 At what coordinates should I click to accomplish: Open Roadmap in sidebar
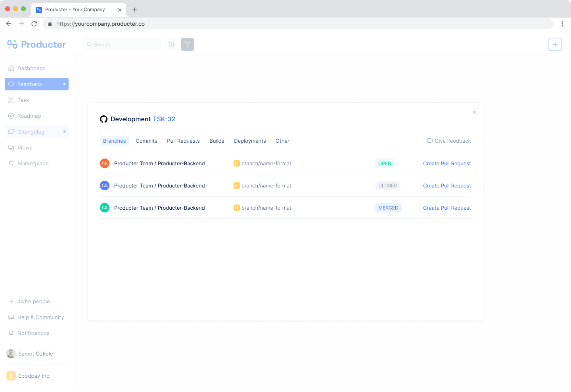pos(36,116)
